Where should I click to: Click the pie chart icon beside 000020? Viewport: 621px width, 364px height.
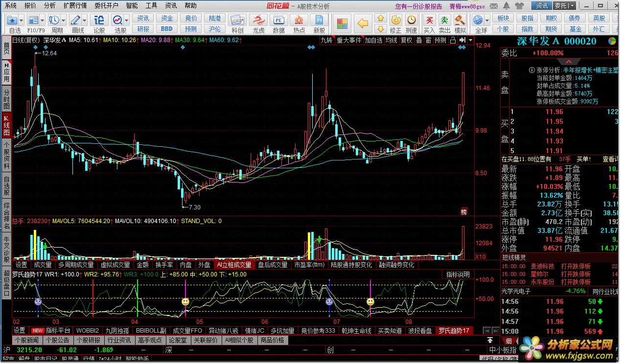pyautogui.click(x=612, y=41)
